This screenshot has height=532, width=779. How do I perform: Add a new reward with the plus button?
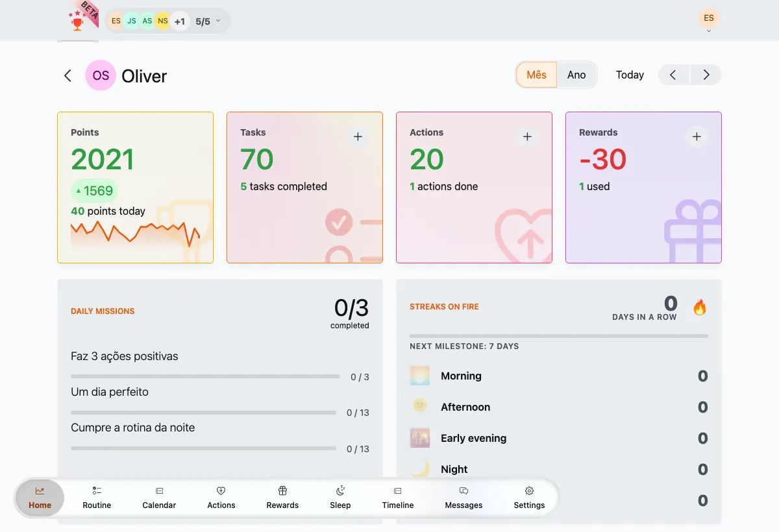[x=697, y=137]
